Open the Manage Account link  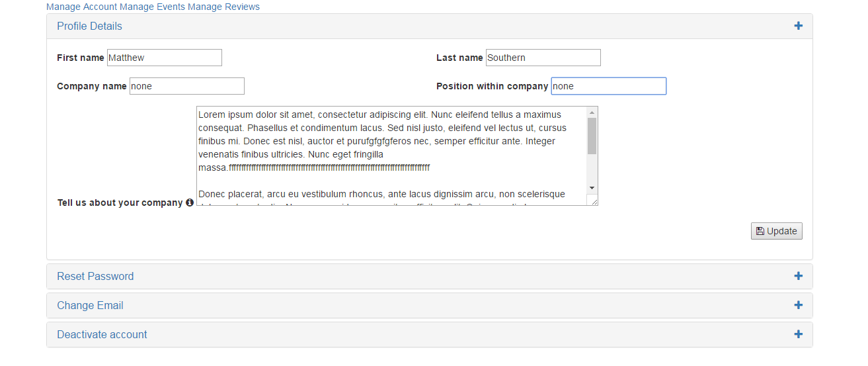[x=81, y=7]
